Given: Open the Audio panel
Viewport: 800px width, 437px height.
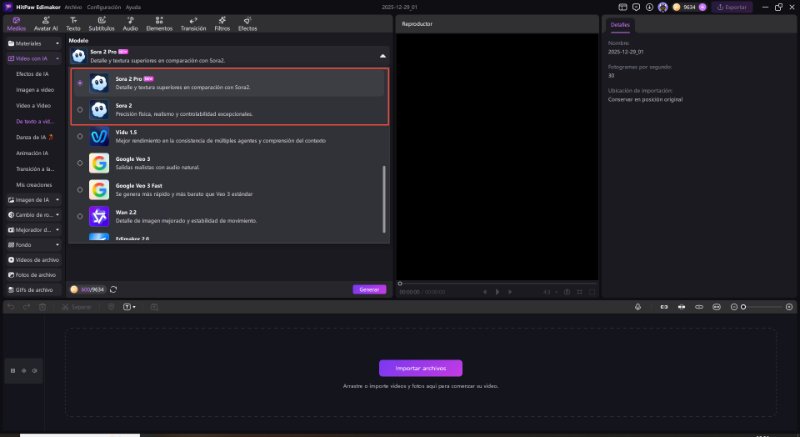Looking at the screenshot, I should pyautogui.click(x=130, y=24).
